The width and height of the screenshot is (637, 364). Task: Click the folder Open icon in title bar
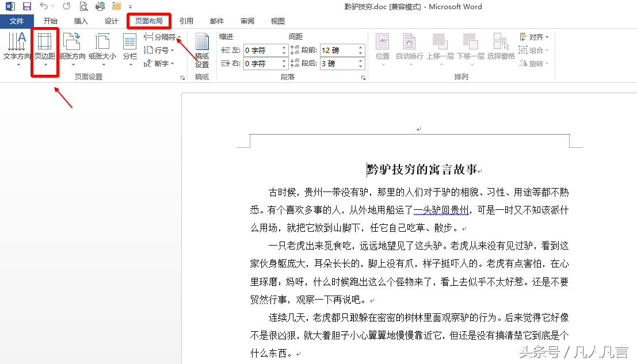117,6
